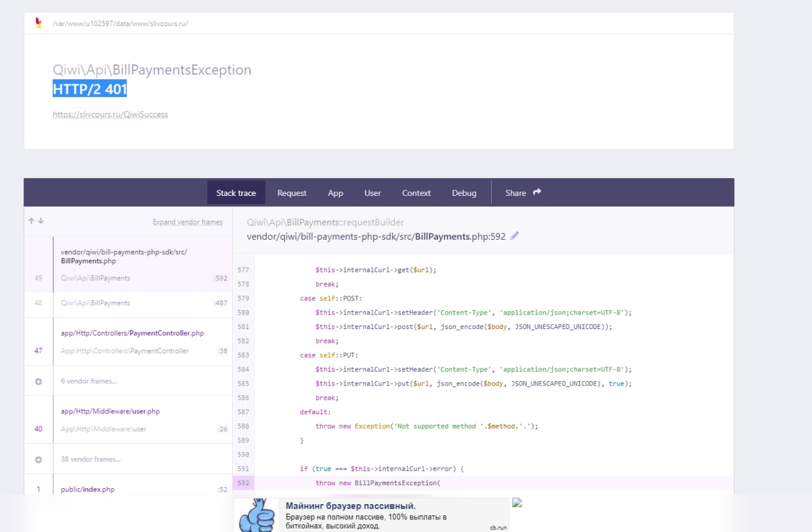
Task: Click the 'case self::PUT:' code line
Action: coord(329,355)
